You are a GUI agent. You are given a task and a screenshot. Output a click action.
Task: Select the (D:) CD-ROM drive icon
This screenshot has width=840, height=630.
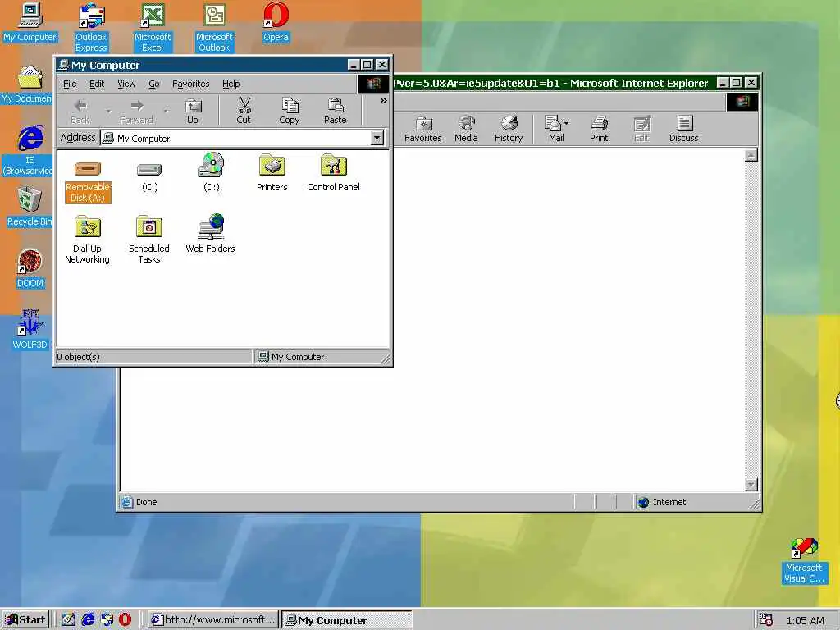point(211,172)
